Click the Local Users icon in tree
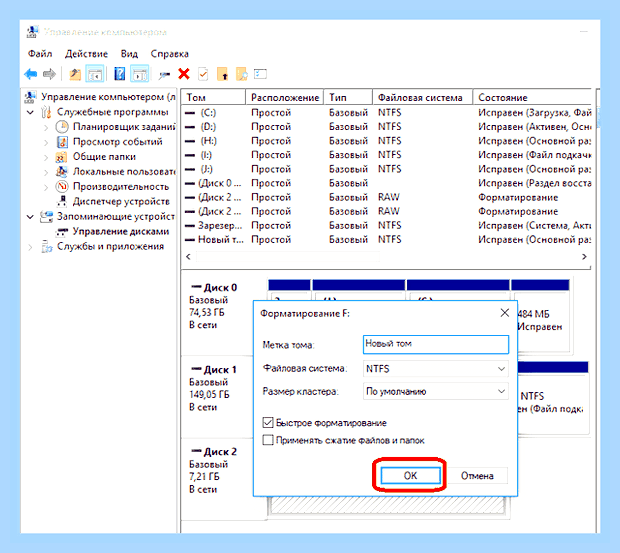The height and width of the screenshot is (553, 620). click(62, 172)
